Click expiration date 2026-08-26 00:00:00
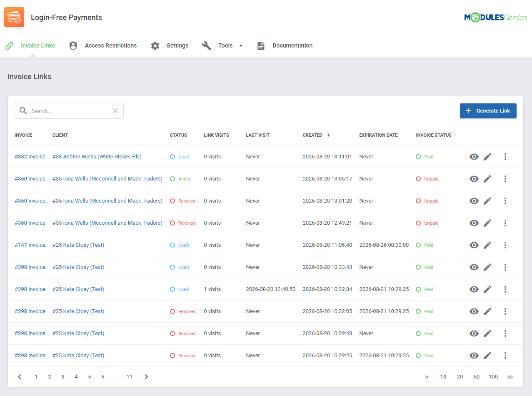 click(x=384, y=245)
